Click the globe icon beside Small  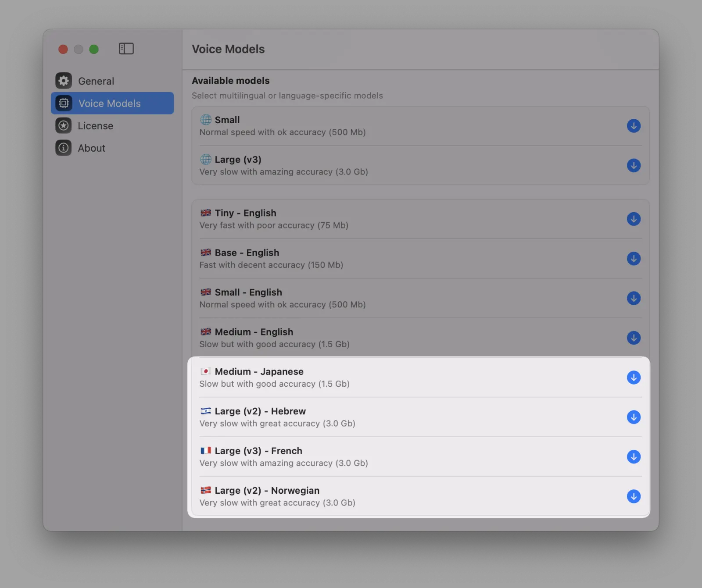[x=206, y=120]
